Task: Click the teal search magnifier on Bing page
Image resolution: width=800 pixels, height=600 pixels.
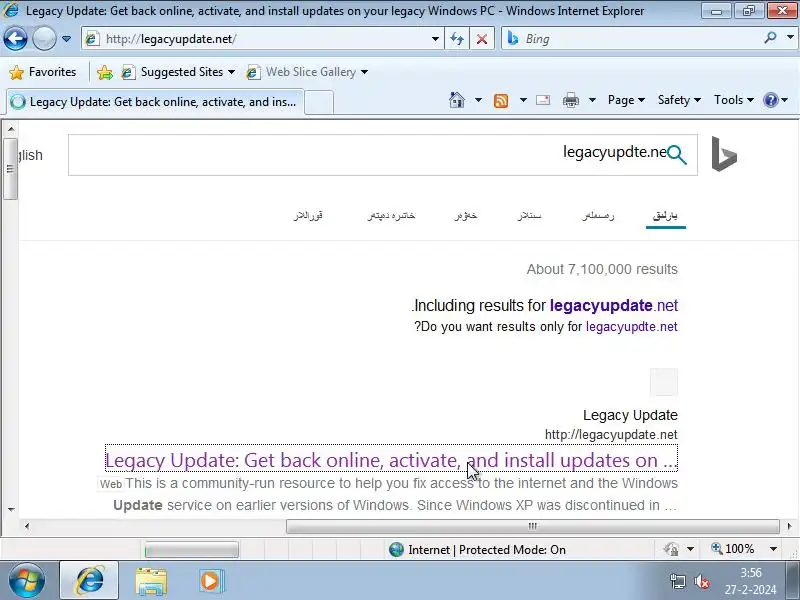Action: coord(677,154)
